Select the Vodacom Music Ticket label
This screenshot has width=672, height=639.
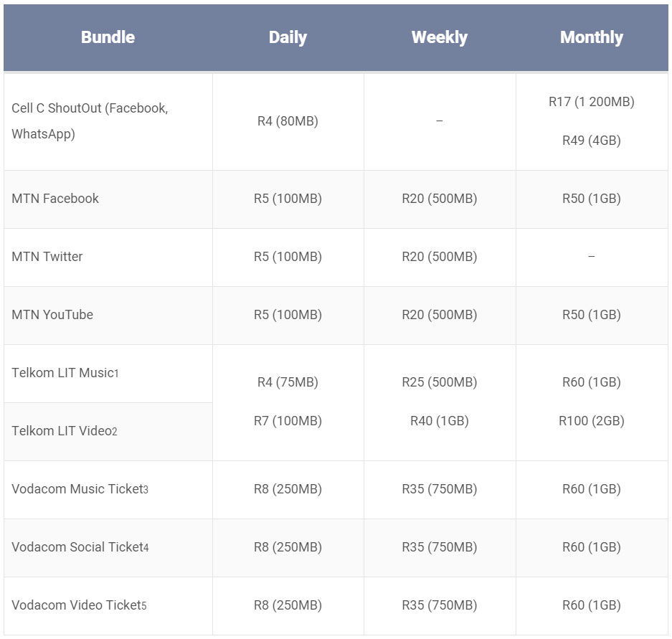pyautogui.click(x=80, y=489)
